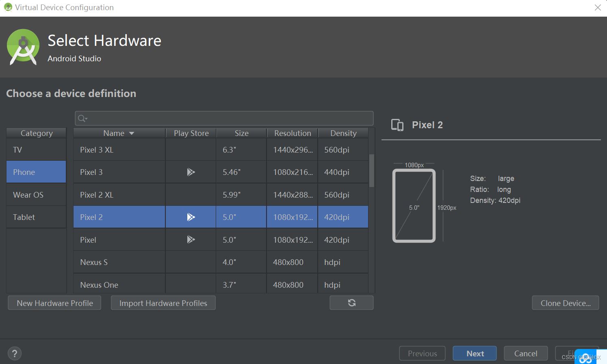Click the 5.46" size cell
The width and height of the screenshot is (607, 364).
tap(241, 172)
